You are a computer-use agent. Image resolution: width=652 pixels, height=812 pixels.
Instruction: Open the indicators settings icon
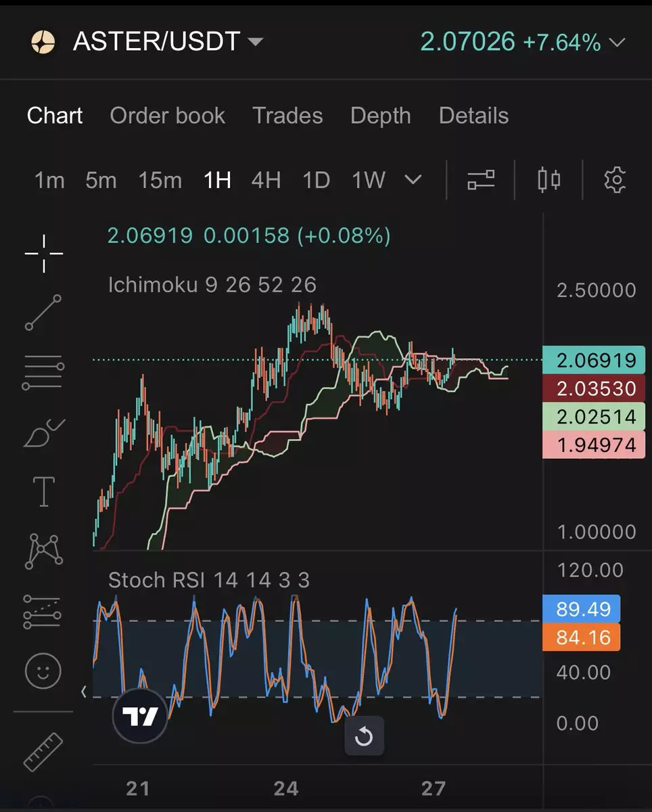[x=481, y=180]
